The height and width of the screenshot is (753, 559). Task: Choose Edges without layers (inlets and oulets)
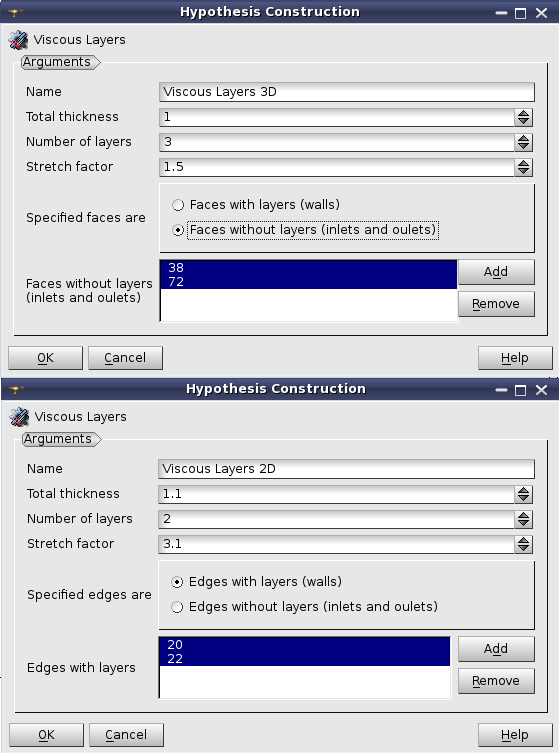pyautogui.click(x=177, y=607)
